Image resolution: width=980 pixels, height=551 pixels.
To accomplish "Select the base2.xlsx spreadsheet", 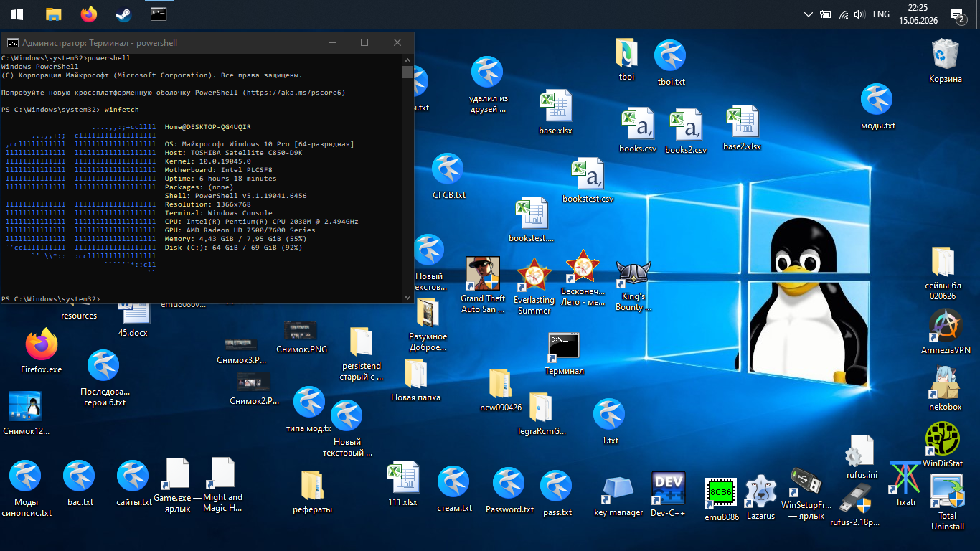I will tap(742, 128).
